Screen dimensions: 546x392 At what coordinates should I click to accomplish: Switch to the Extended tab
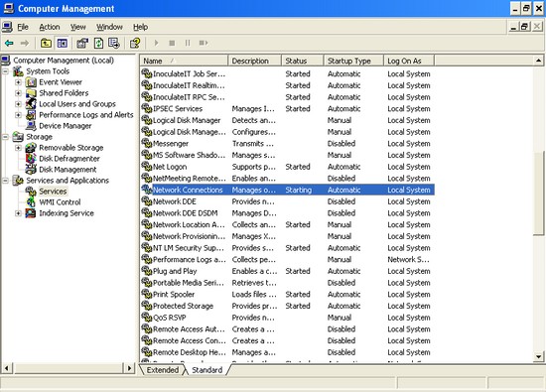(x=162, y=370)
